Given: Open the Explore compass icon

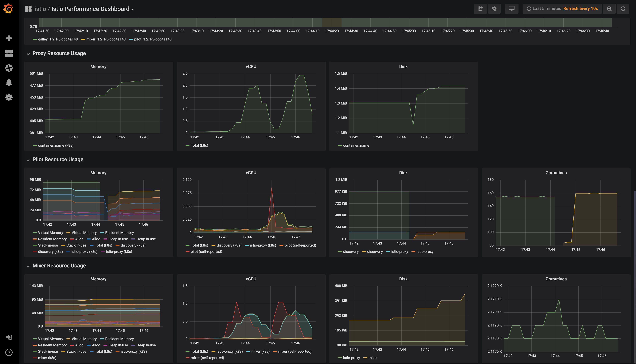Looking at the screenshot, I should click(9, 68).
